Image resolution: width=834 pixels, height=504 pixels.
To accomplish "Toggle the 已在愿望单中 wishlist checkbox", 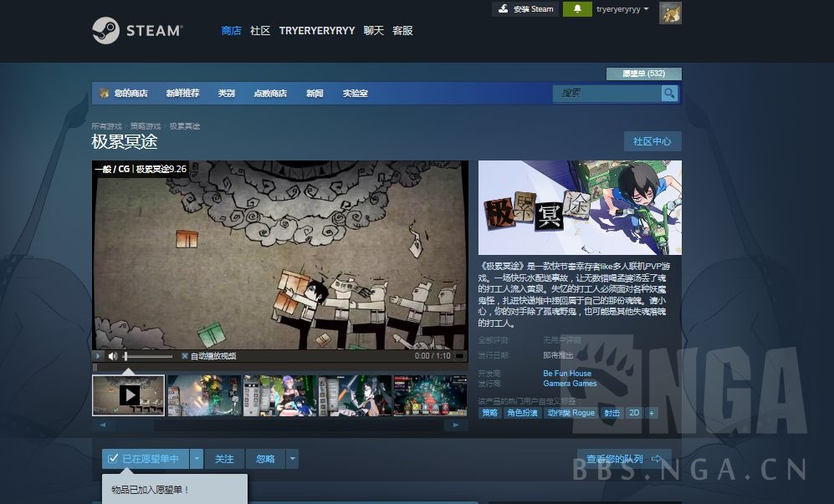I will [113, 458].
